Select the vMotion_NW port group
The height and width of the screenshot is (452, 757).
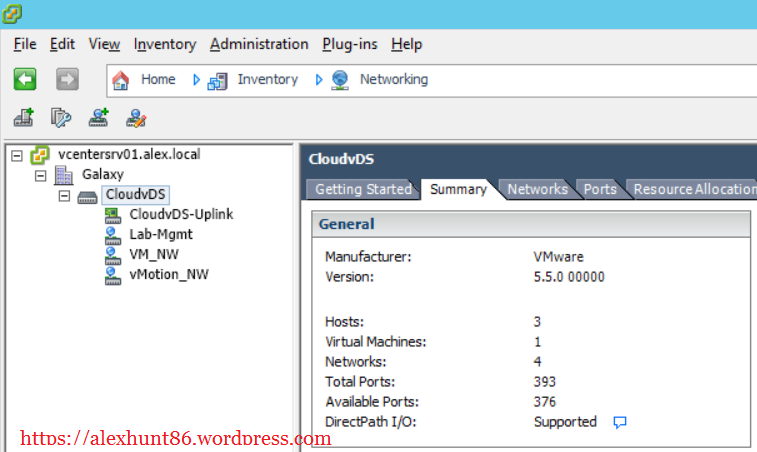click(169, 275)
